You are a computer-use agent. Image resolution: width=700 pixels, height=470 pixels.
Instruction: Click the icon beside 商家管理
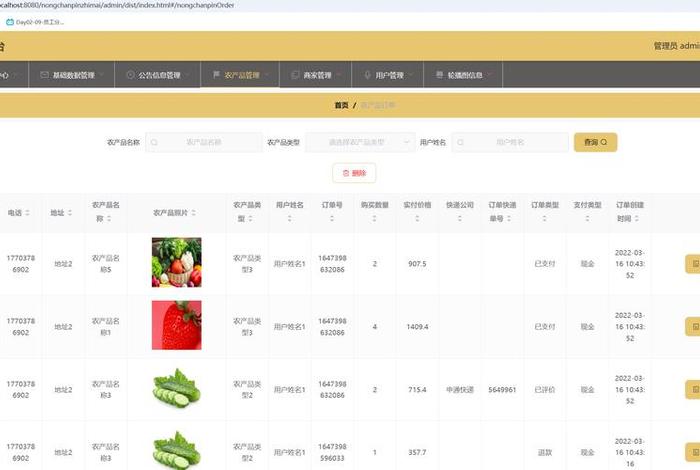295,75
